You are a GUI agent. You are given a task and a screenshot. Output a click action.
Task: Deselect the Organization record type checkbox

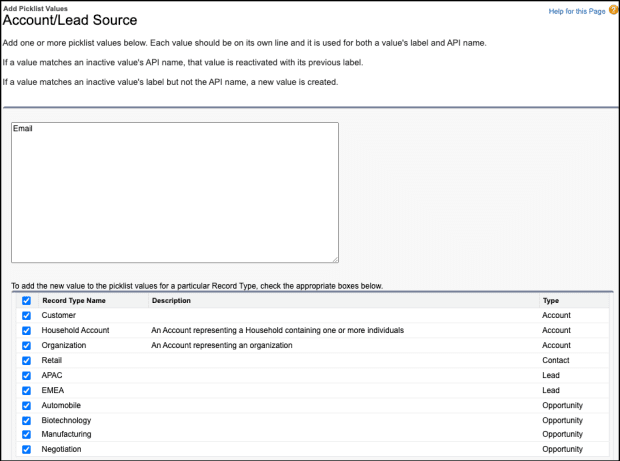tap(26, 345)
